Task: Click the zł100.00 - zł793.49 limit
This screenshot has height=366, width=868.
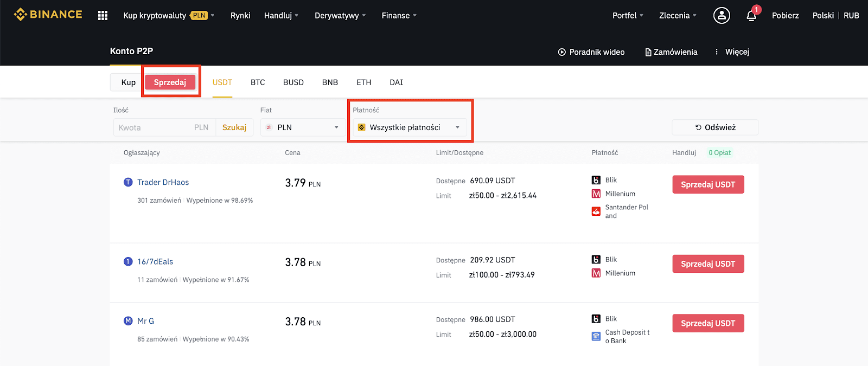Action: (x=502, y=275)
